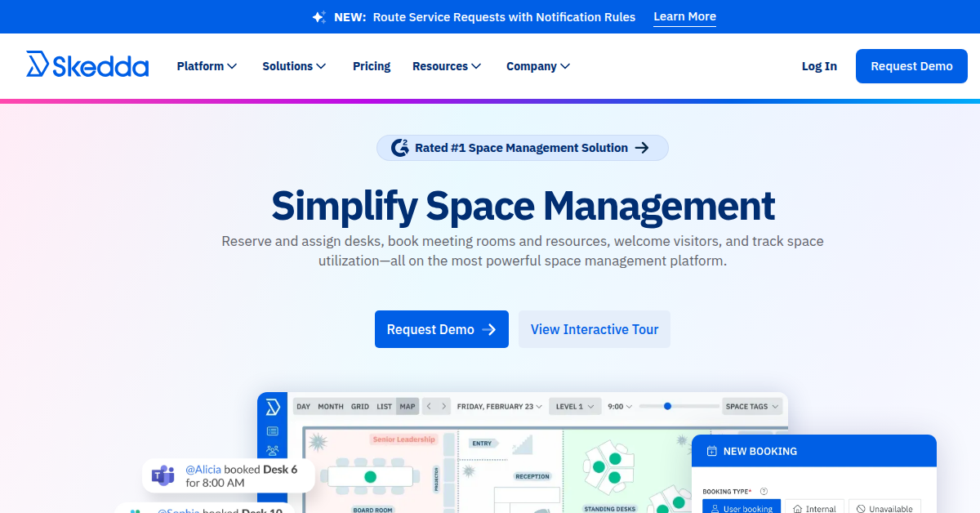Open the Pricing page from the navigation

coord(372,66)
